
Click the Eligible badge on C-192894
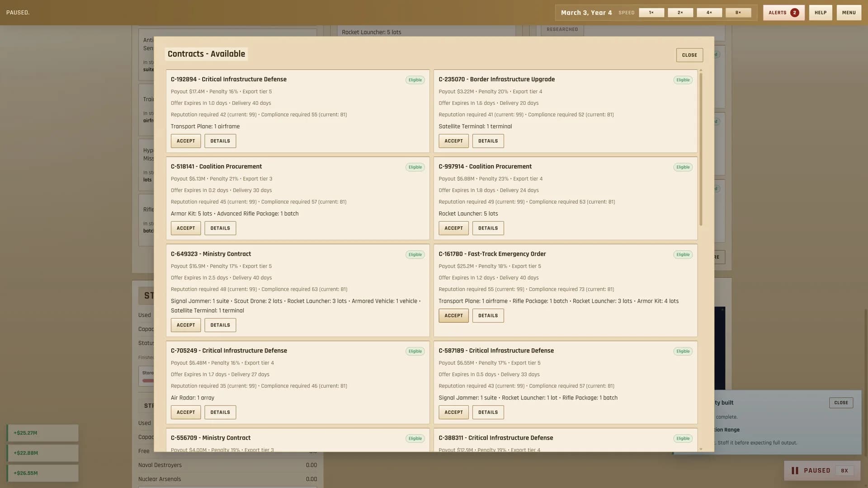coord(415,80)
